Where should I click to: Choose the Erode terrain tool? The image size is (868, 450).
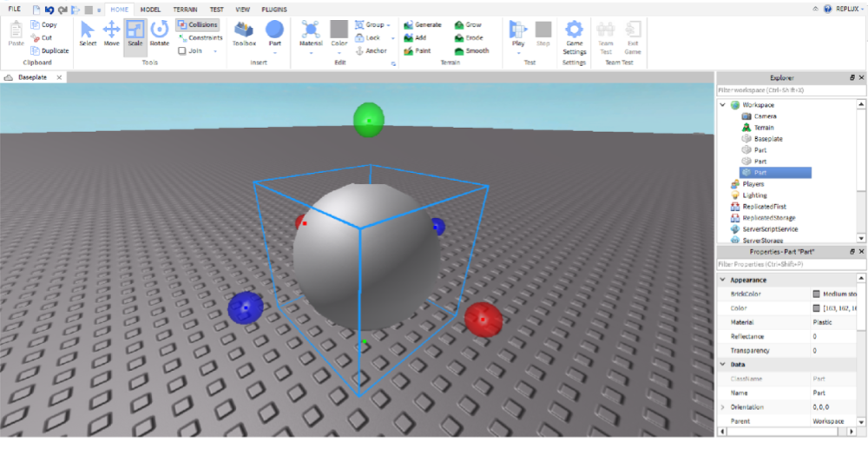pyautogui.click(x=457, y=38)
